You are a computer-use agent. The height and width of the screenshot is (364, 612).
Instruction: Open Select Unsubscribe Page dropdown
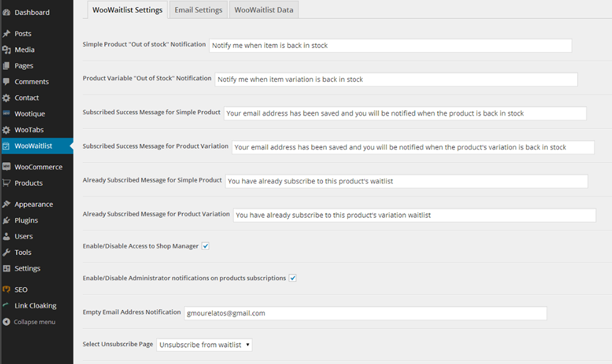tap(204, 345)
